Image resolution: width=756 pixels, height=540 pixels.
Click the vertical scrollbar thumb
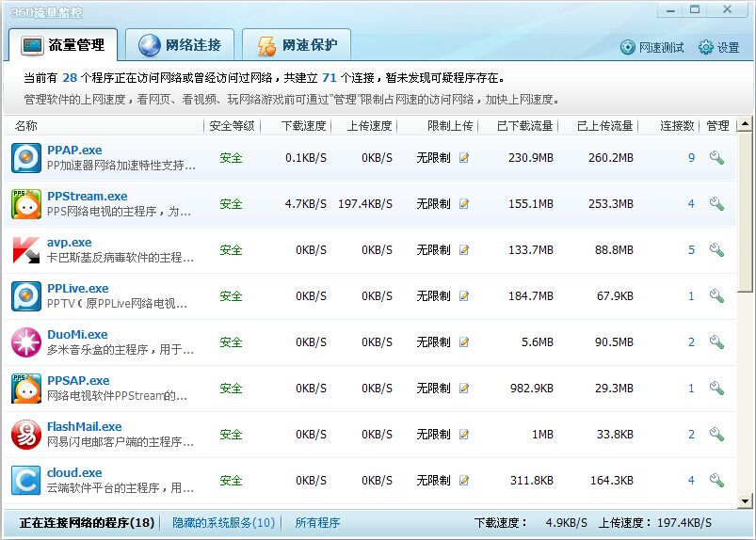tap(745, 212)
